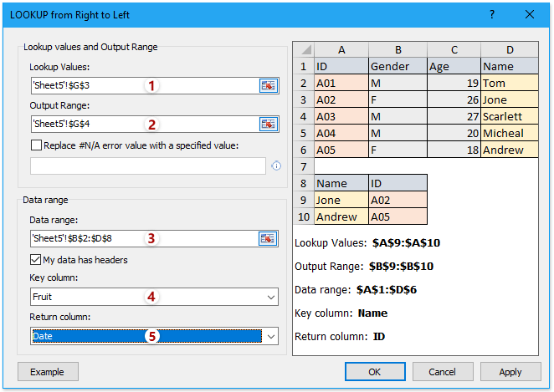554x392 pixels.
Task: Click the Cancel button
Action: point(442,371)
